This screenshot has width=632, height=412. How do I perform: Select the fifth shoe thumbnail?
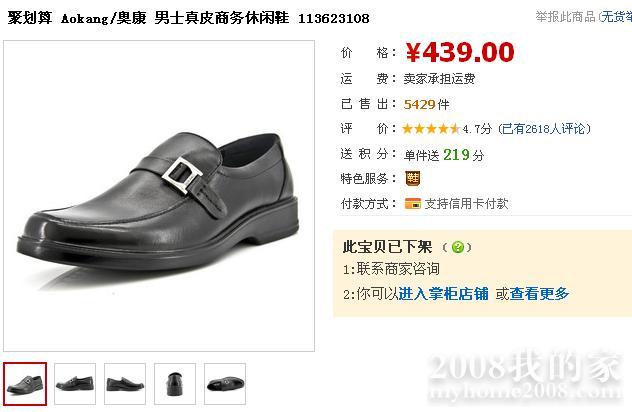225,384
